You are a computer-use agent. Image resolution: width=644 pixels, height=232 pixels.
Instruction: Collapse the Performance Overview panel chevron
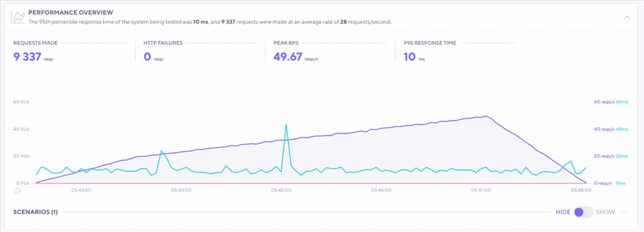point(627,17)
